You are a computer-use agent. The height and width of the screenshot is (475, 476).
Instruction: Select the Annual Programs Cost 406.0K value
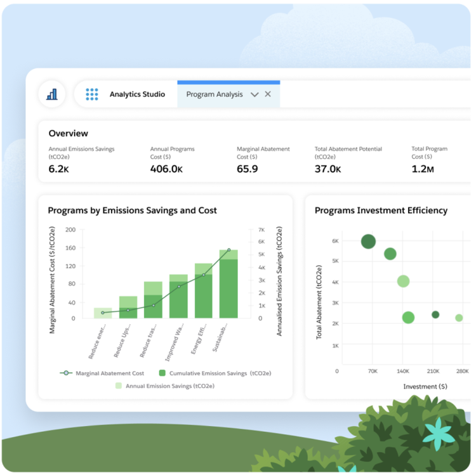[166, 169]
